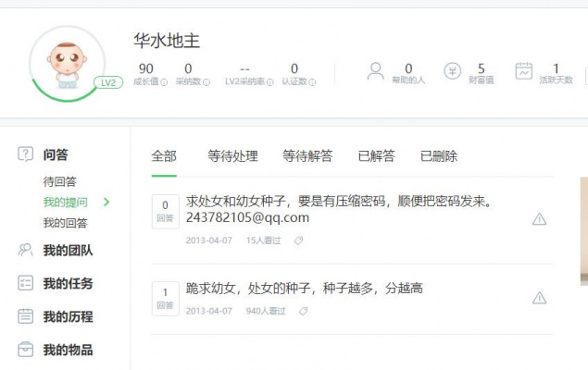
Task: Click the 帮助的人 label
Action: click(x=408, y=80)
